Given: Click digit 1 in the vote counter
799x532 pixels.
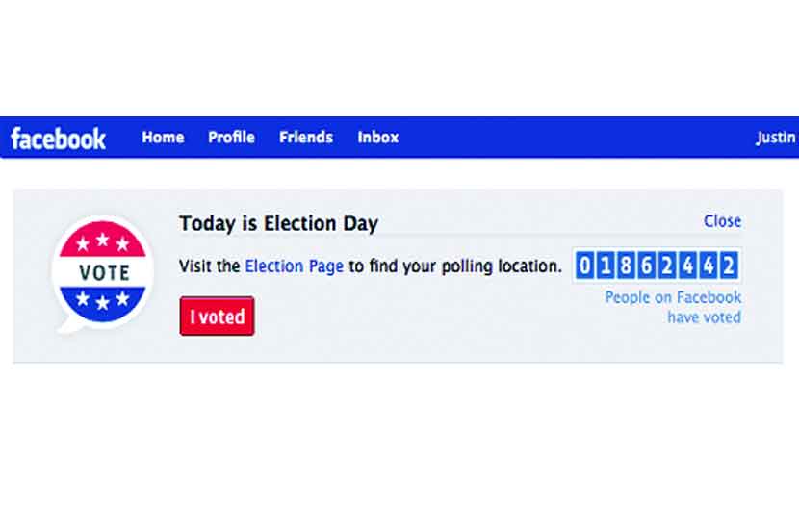Looking at the screenshot, I should [606, 266].
